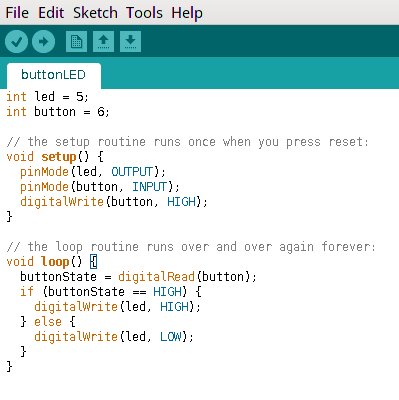Create a new sketch with New icon

76,41
